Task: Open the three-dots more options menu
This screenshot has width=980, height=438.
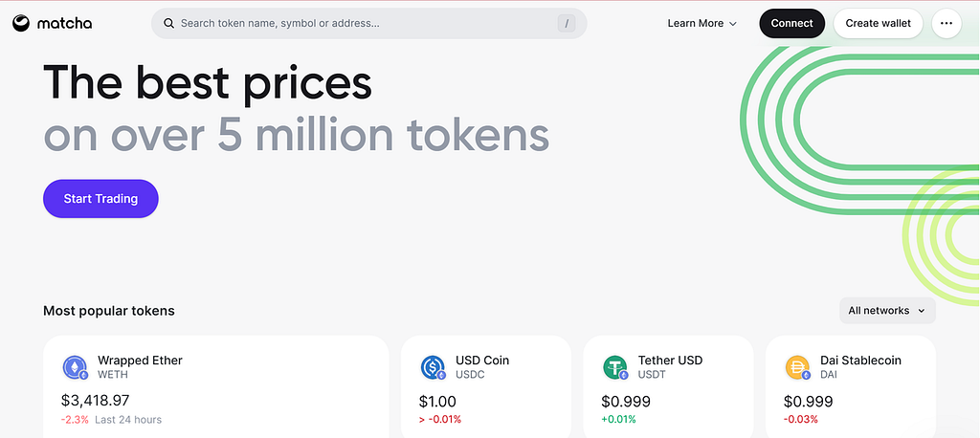Action: 947,24
